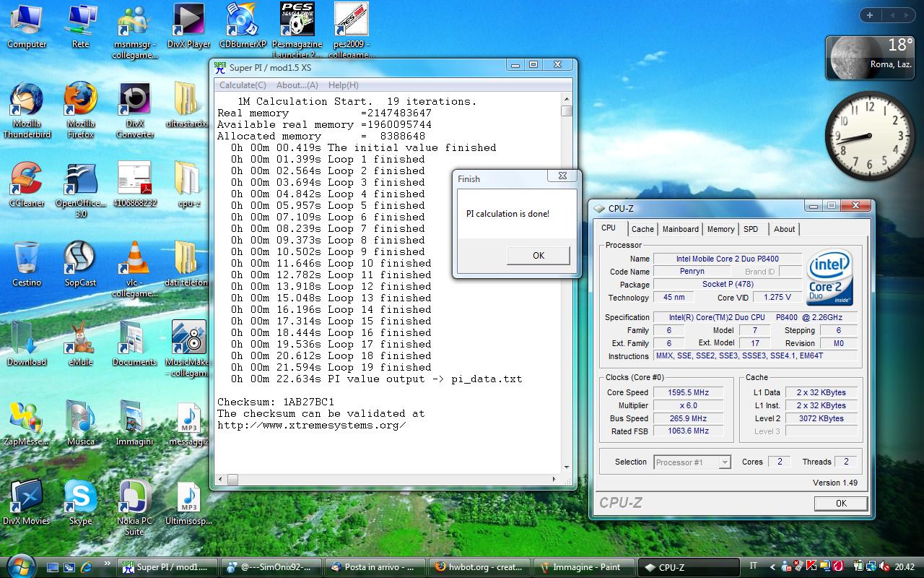Open the Cestino recycle bin

[x=27, y=264]
